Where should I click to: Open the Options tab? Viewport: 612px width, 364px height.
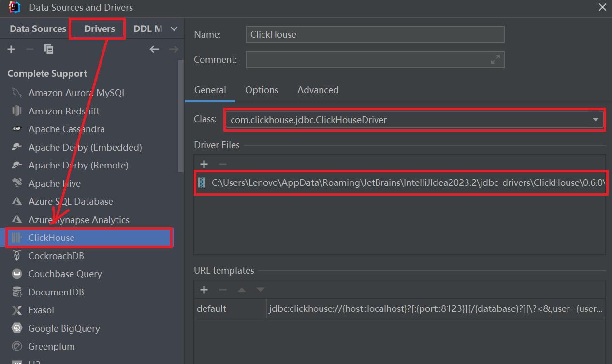tap(262, 90)
